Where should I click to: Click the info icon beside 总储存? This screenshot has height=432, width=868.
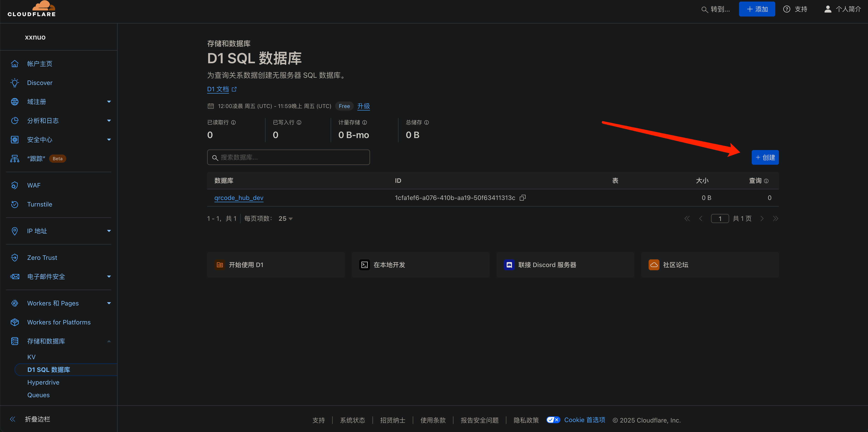click(x=426, y=122)
